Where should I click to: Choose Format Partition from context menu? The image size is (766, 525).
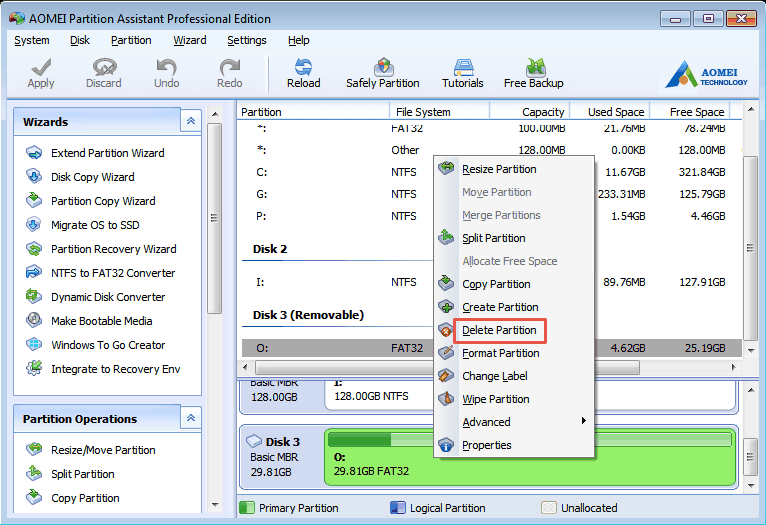[x=501, y=353]
